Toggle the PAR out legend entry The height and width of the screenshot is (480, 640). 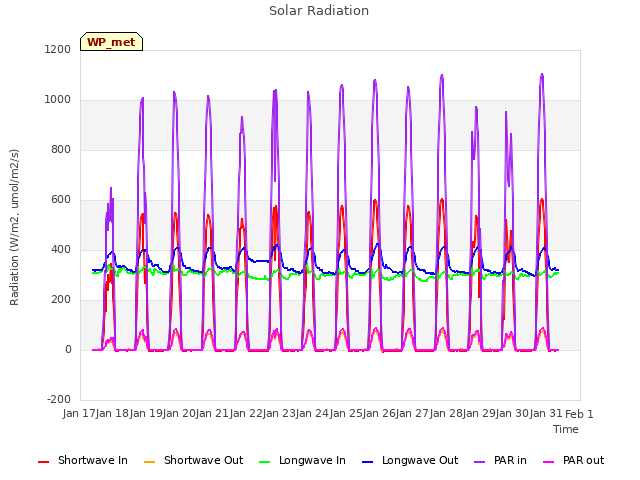[x=573, y=460]
